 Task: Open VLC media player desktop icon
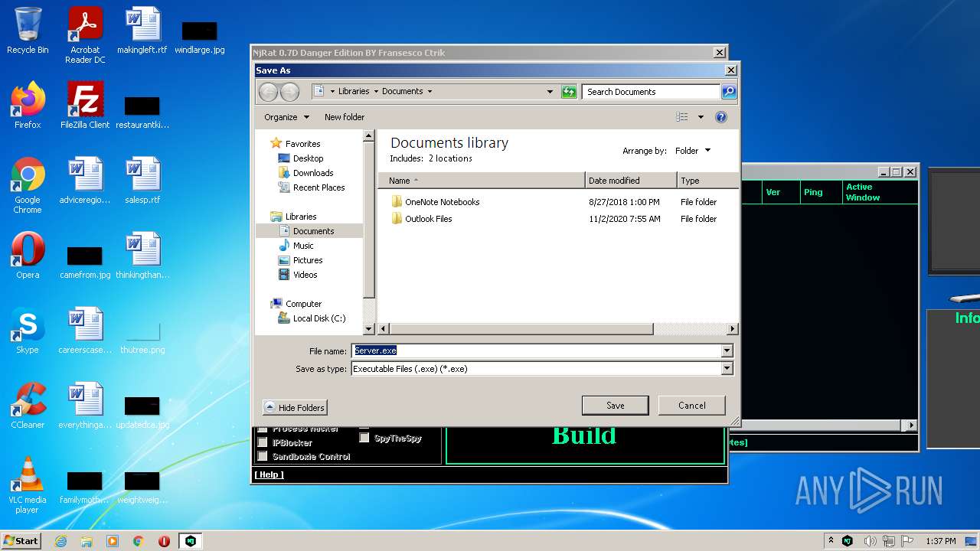[x=28, y=485]
